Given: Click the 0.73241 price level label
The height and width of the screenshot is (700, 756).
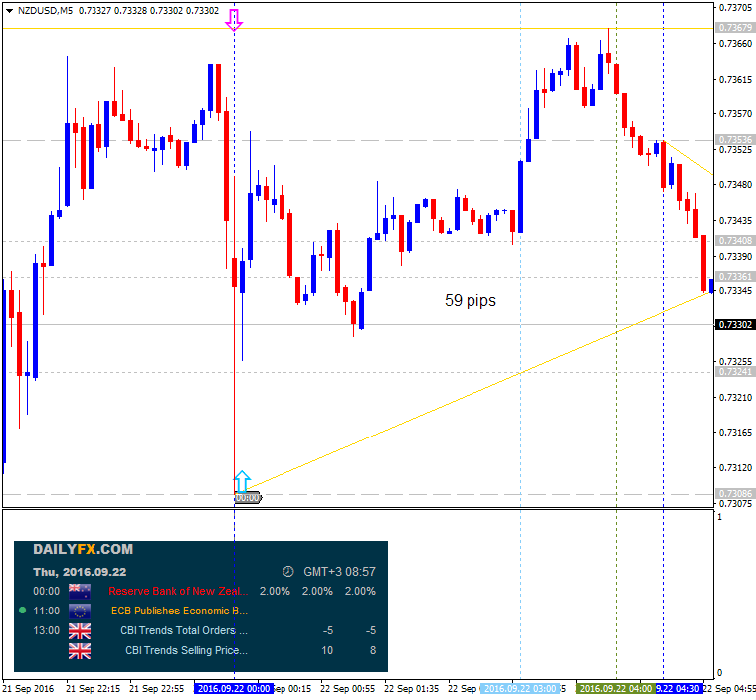Looking at the screenshot, I should pyautogui.click(x=735, y=372).
